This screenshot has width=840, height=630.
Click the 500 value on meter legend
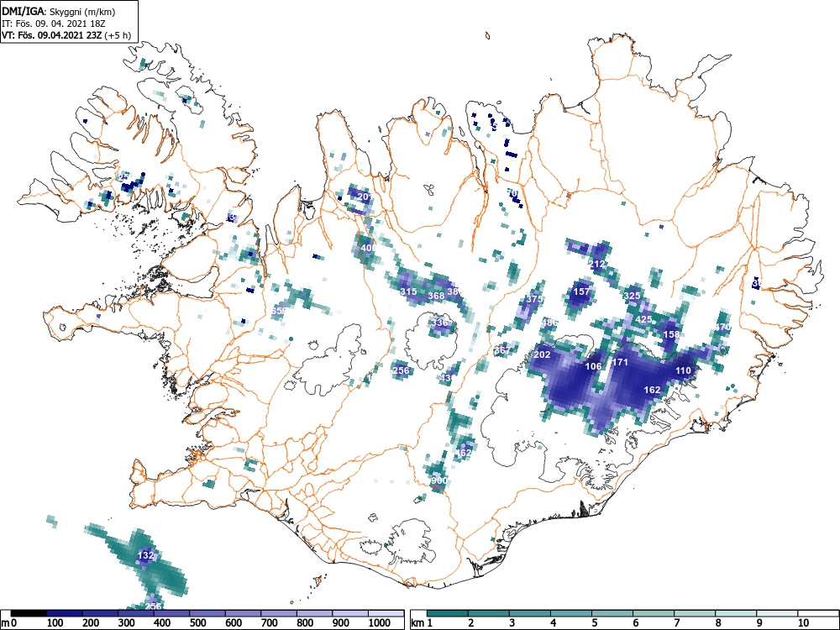coord(197,623)
